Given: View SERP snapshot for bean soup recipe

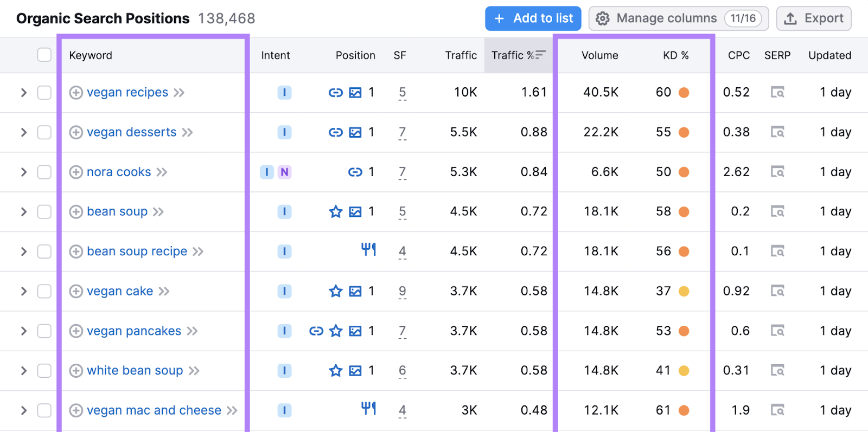Looking at the screenshot, I should point(777,252).
